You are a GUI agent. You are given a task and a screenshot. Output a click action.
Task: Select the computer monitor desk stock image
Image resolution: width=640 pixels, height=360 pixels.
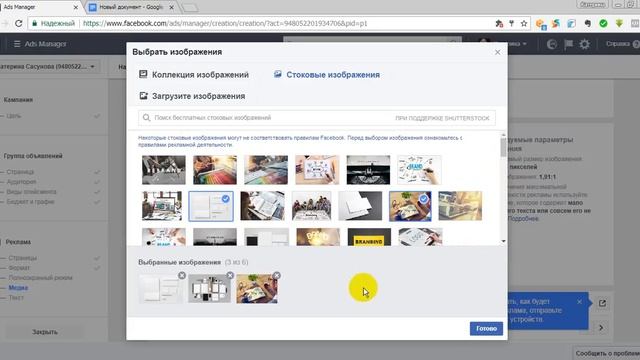162,206
